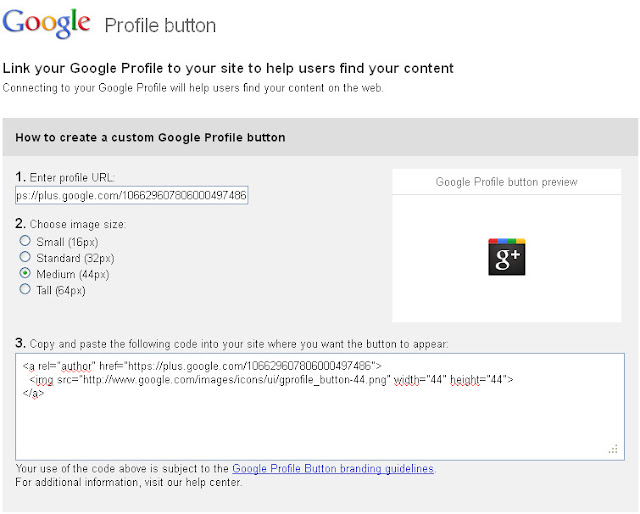Click 'How to create a custom' section header
The width and height of the screenshot is (640, 514).
[150, 138]
